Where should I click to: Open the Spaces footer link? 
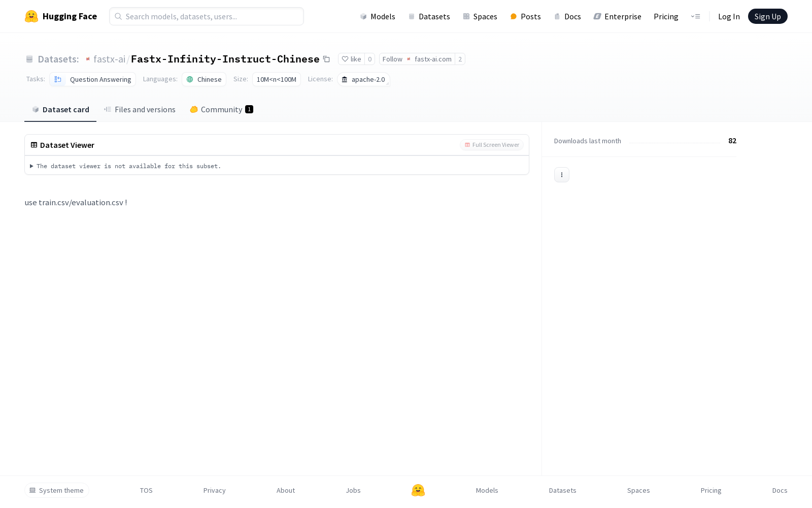(x=638, y=490)
